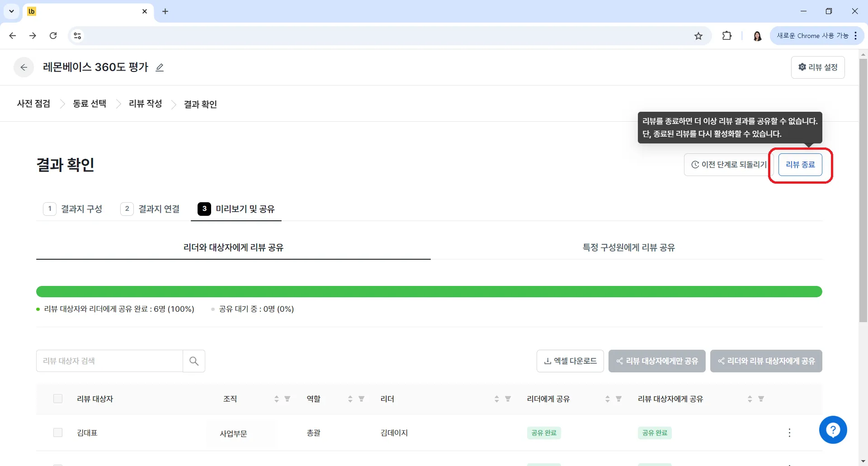The height and width of the screenshot is (466, 868).
Task: Check the 김대표 row checkbox
Action: tap(58, 433)
